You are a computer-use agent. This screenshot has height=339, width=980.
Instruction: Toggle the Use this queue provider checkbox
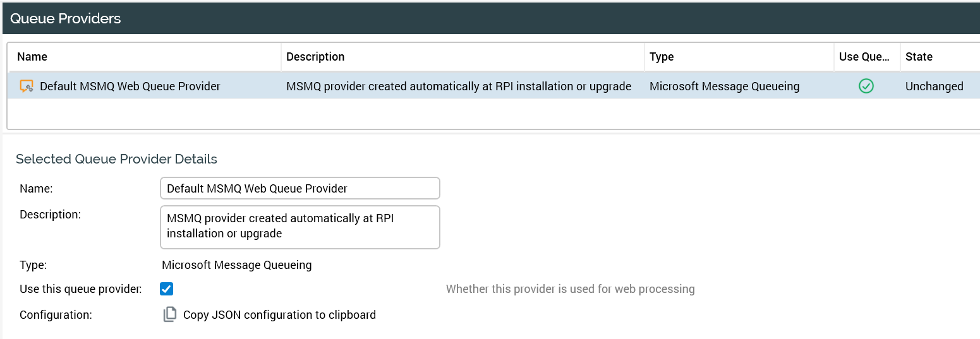click(167, 289)
